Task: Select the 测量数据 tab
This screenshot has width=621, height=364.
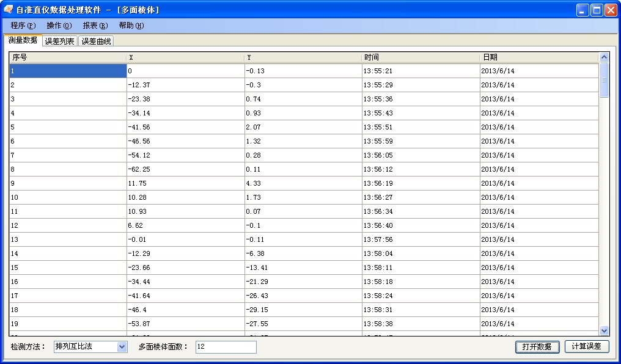Action: [x=21, y=41]
